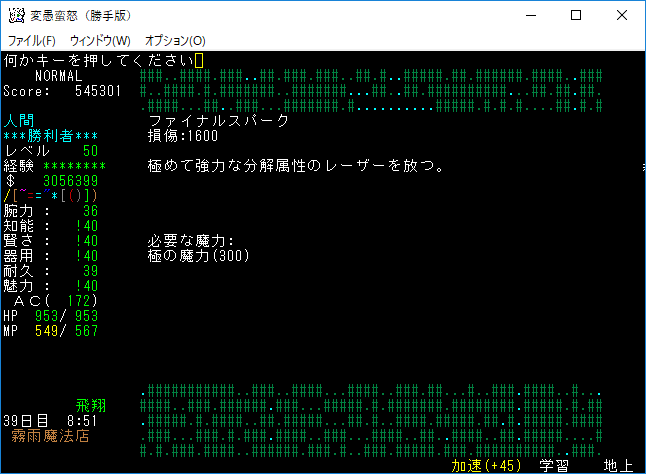
Task: Minimize the game window
Action: pos(530,16)
